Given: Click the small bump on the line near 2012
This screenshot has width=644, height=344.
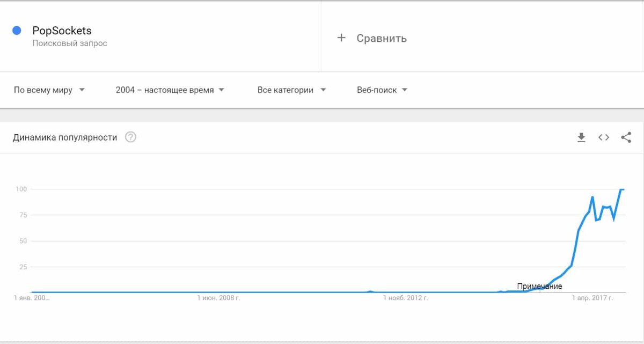Looking at the screenshot, I should [x=370, y=291].
